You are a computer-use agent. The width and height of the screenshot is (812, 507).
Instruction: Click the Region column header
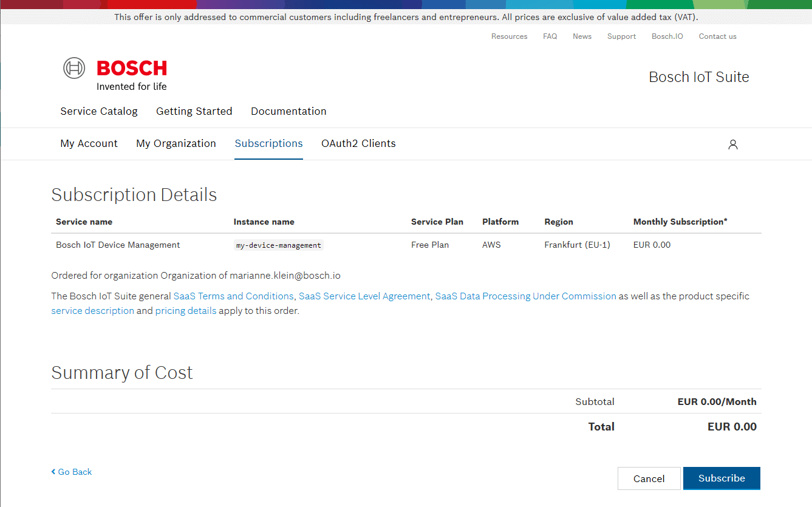click(559, 222)
